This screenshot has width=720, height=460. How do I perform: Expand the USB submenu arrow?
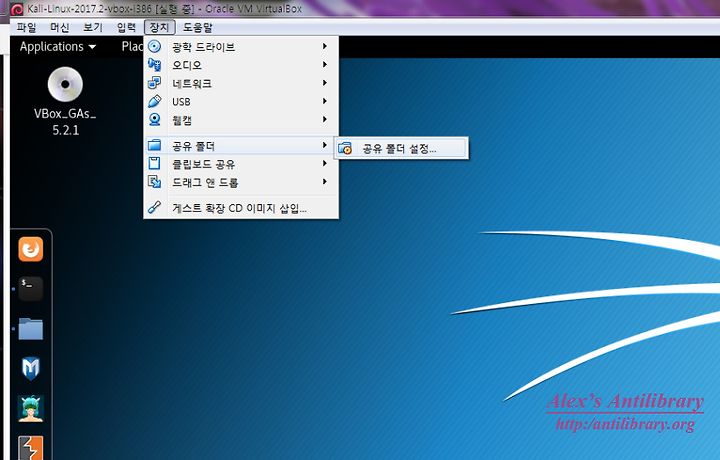325,101
